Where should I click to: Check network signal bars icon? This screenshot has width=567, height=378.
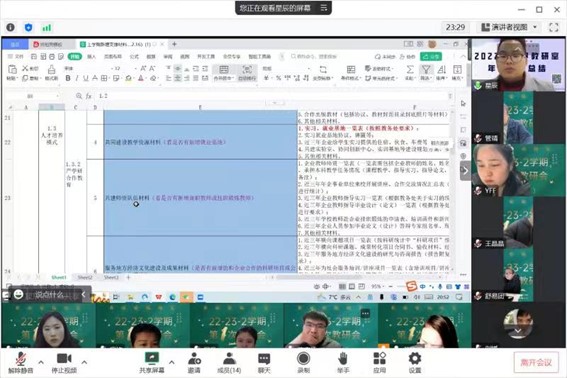[47, 27]
